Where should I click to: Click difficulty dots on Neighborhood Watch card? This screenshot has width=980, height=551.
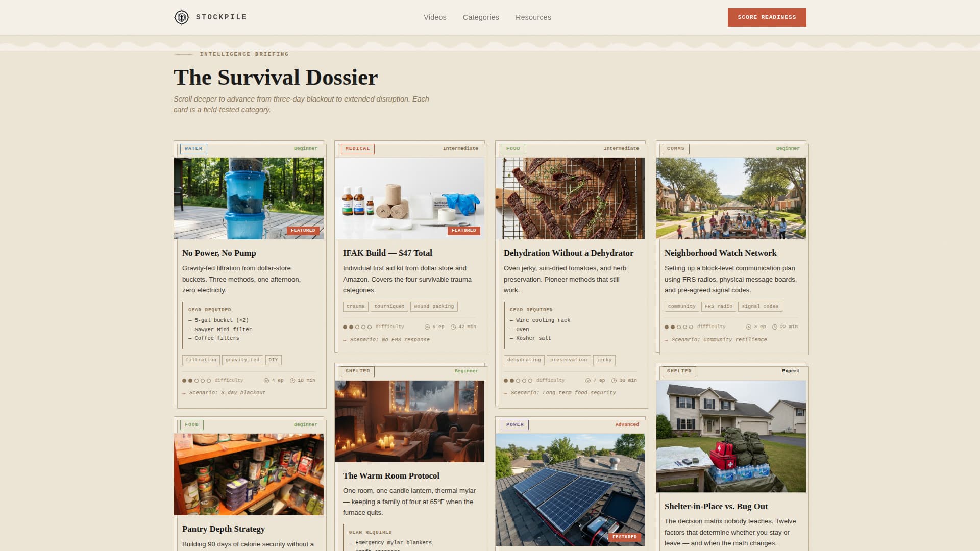[679, 327]
